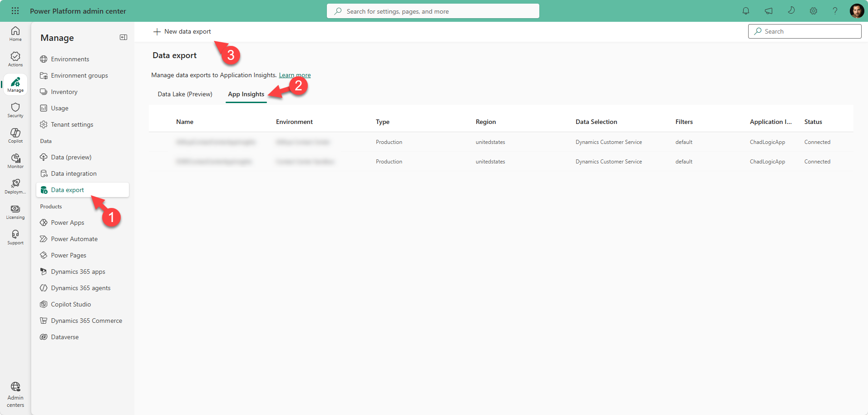Sort by Data Selection column header
The height and width of the screenshot is (415, 868).
pos(596,122)
